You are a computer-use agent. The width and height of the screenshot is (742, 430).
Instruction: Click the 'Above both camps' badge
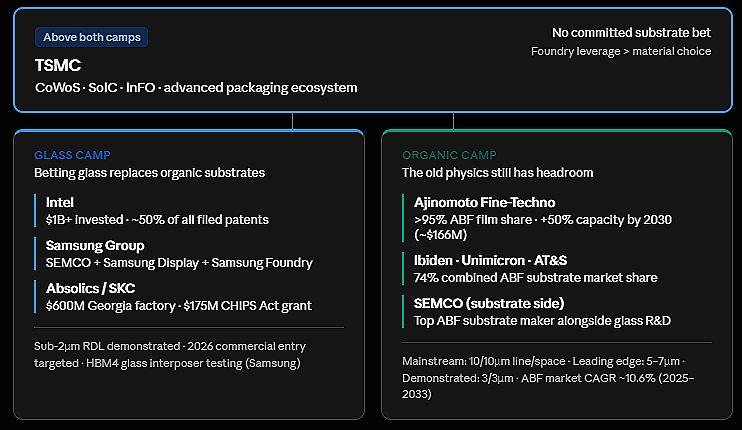(x=91, y=37)
